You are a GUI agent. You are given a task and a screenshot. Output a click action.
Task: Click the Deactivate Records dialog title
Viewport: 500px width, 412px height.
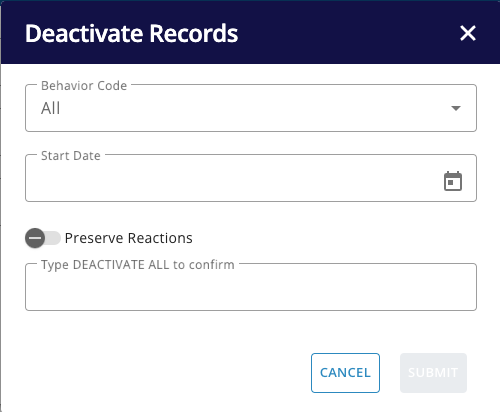pyautogui.click(x=132, y=33)
